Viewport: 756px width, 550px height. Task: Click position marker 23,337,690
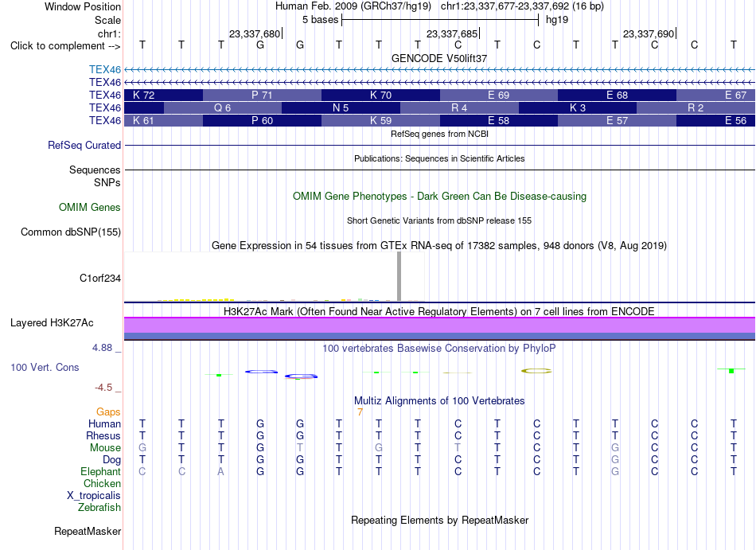pyautogui.click(x=649, y=33)
